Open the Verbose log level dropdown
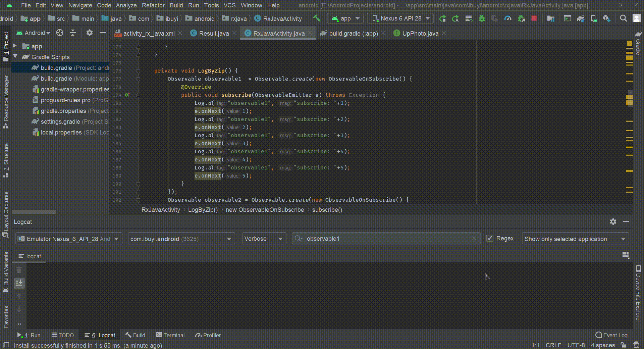Screen dimensions: 644x349 click(x=264, y=239)
